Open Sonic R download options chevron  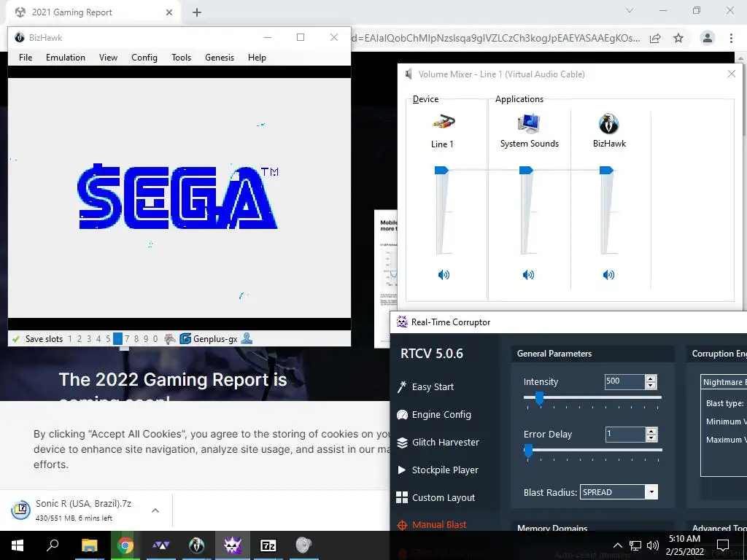[155, 510]
